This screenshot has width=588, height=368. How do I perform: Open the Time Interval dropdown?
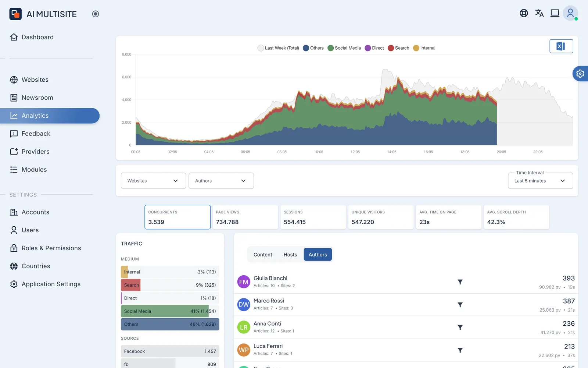[541, 181]
